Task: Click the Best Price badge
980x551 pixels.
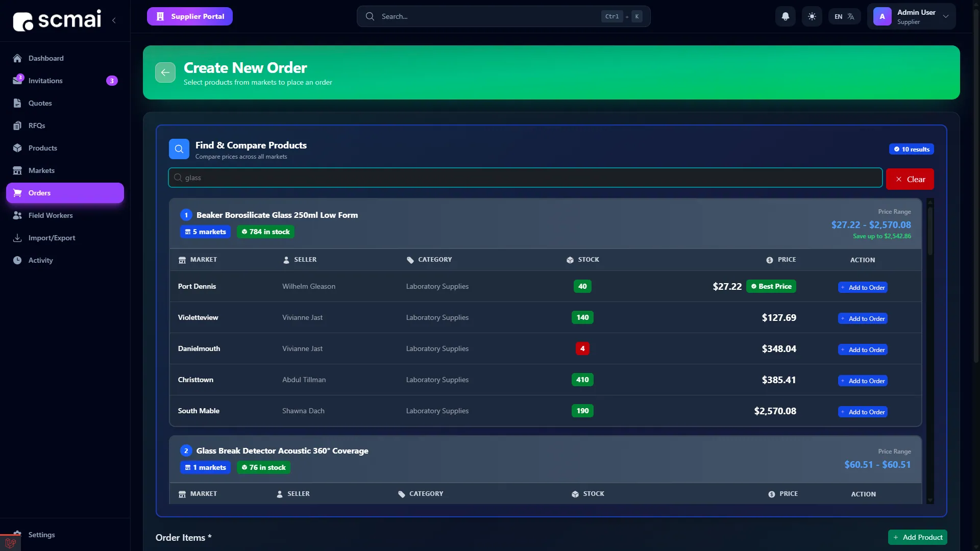Action: coord(771,286)
